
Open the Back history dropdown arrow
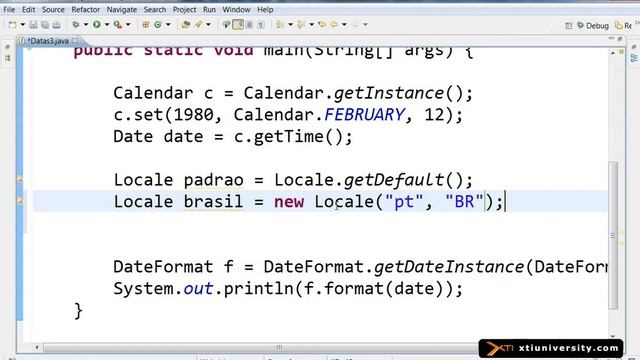344,25
